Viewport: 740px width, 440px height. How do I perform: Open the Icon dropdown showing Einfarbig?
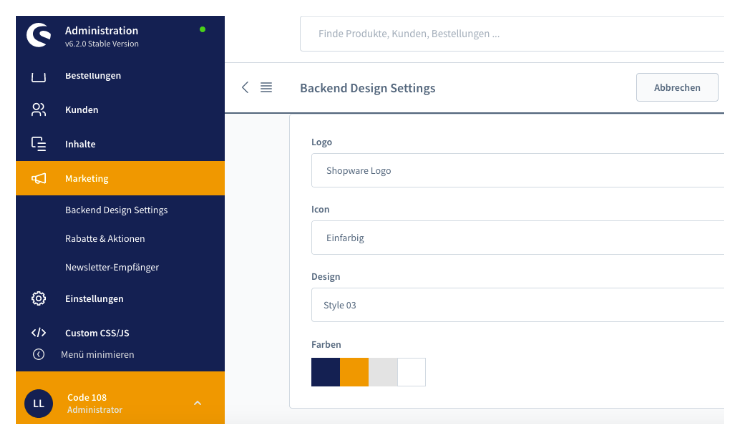coord(517,238)
